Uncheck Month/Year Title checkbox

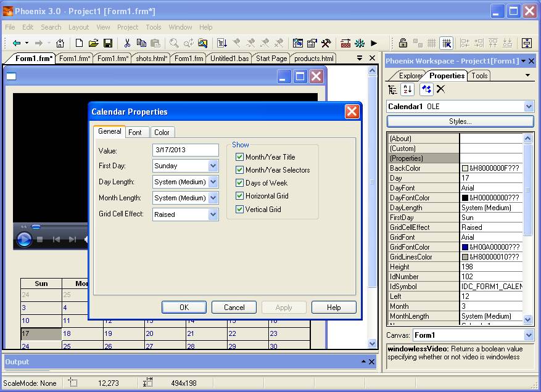coord(239,157)
